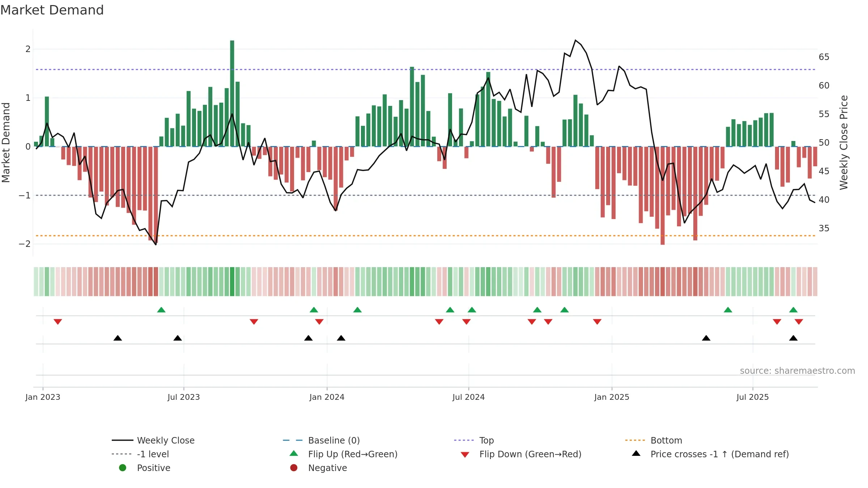868x488 pixels.
Task: Click the green Flip Up triangle in the legend
Action: point(294,453)
